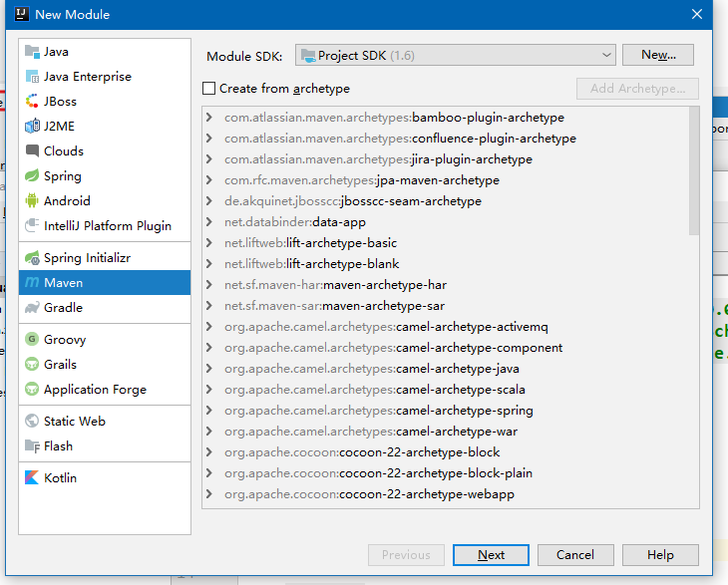Click the Application Forge icon

click(x=32, y=390)
